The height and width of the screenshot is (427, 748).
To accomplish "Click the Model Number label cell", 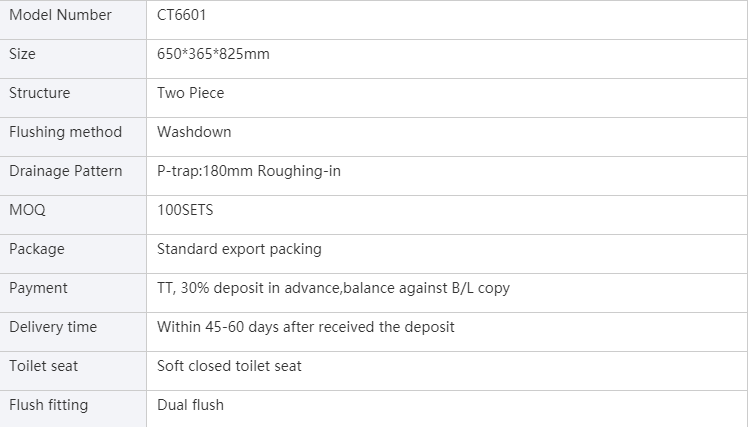I will click(x=73, y=20).
